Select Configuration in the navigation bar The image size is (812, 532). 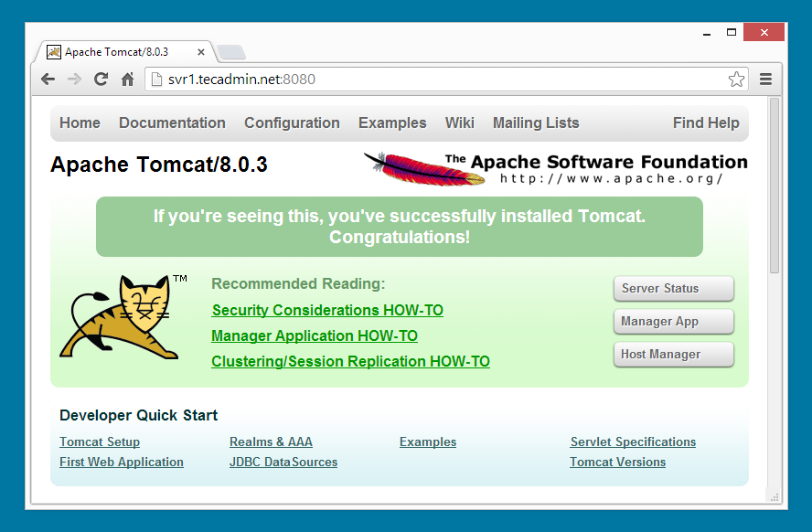(292, 122)
